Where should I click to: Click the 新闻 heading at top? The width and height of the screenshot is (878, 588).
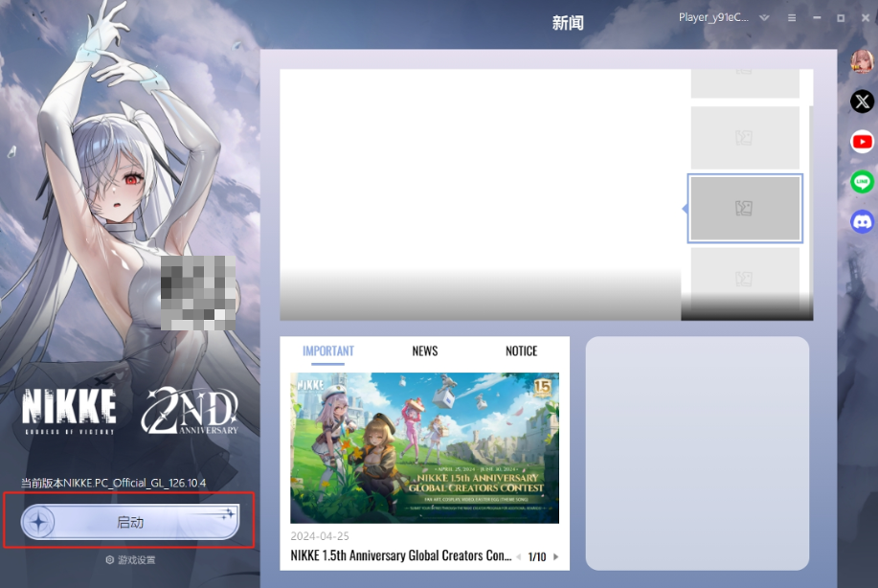coord(568,22)
